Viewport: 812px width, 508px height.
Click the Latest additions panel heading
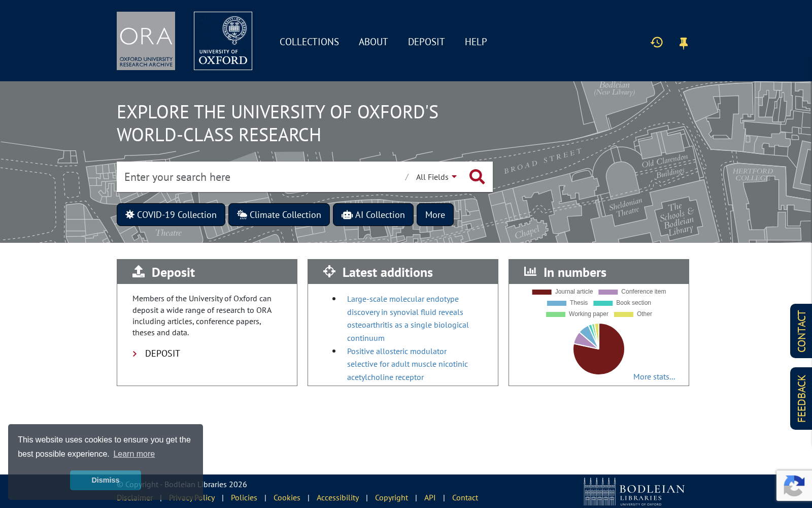coord(387,272)
